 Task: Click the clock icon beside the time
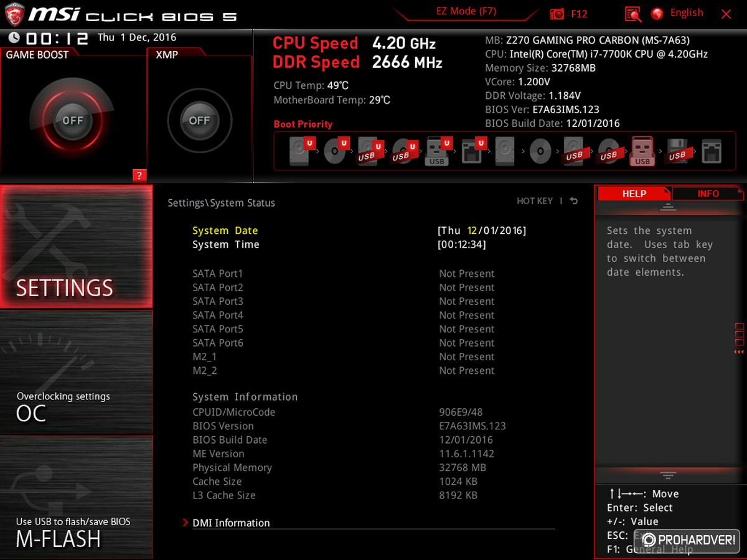14,38
